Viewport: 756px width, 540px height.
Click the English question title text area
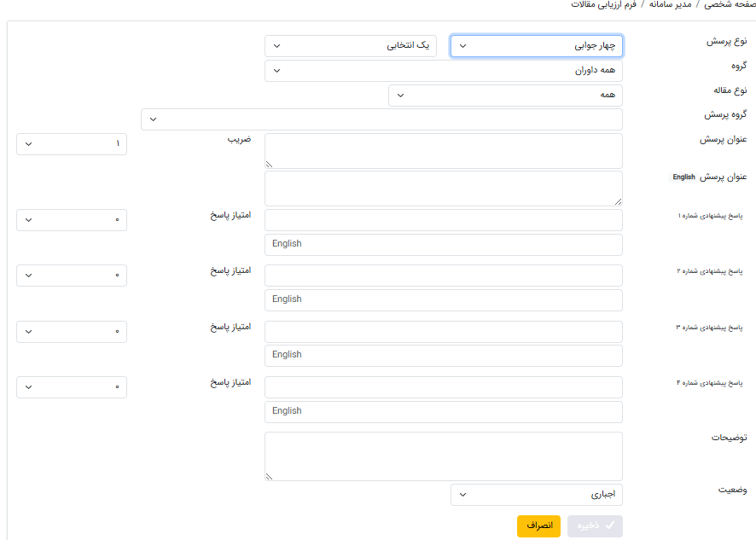pos(443,188)
